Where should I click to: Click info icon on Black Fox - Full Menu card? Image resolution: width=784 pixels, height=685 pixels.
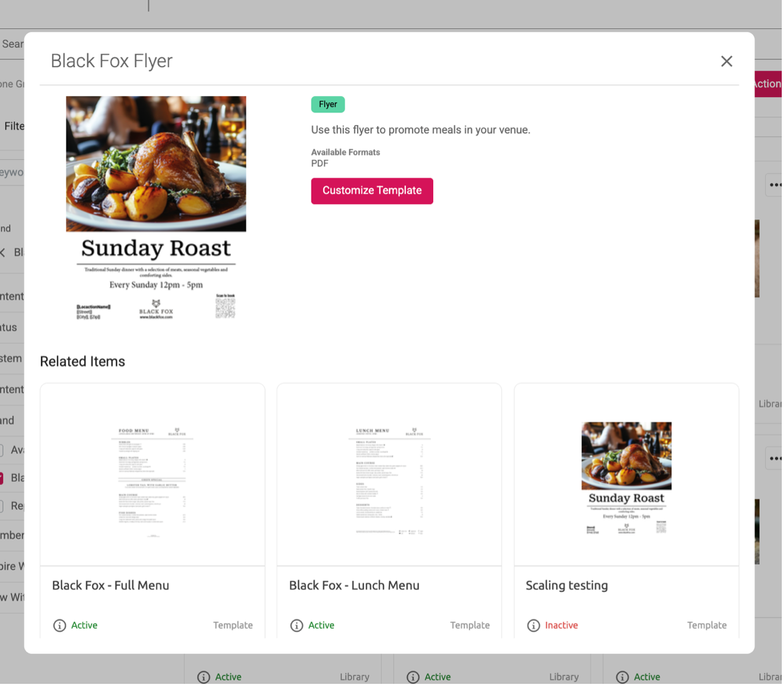point(60,625)
